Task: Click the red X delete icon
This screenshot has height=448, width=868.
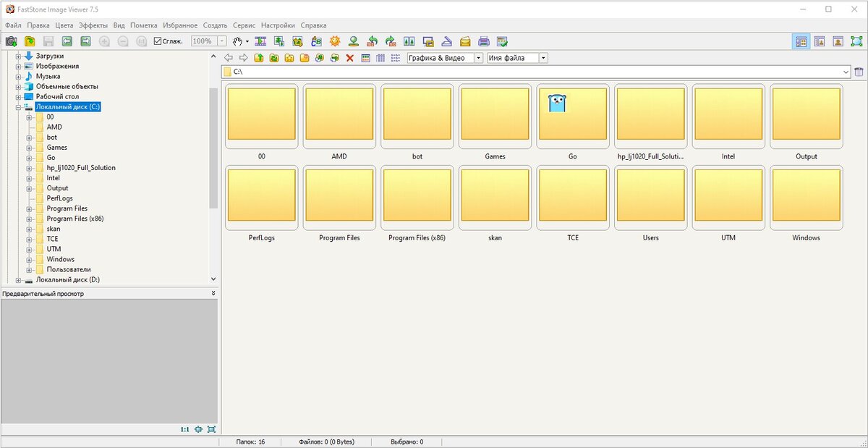Action: (349, 58)
